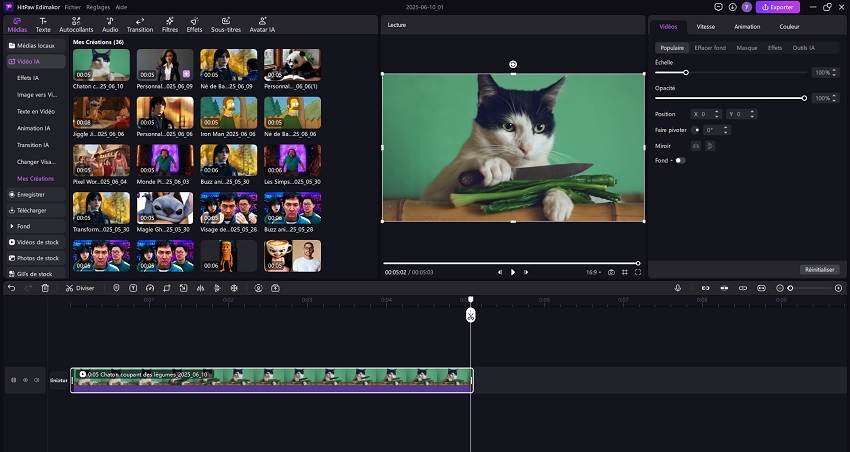Play the preview video
The image size is (850, 452).
point(513,273)
